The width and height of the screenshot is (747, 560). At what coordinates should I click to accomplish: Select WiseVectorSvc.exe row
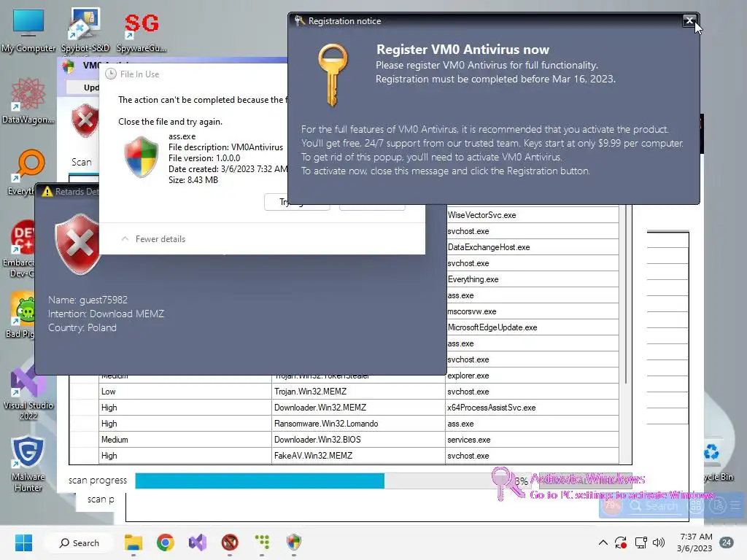[x=532, y=215]
